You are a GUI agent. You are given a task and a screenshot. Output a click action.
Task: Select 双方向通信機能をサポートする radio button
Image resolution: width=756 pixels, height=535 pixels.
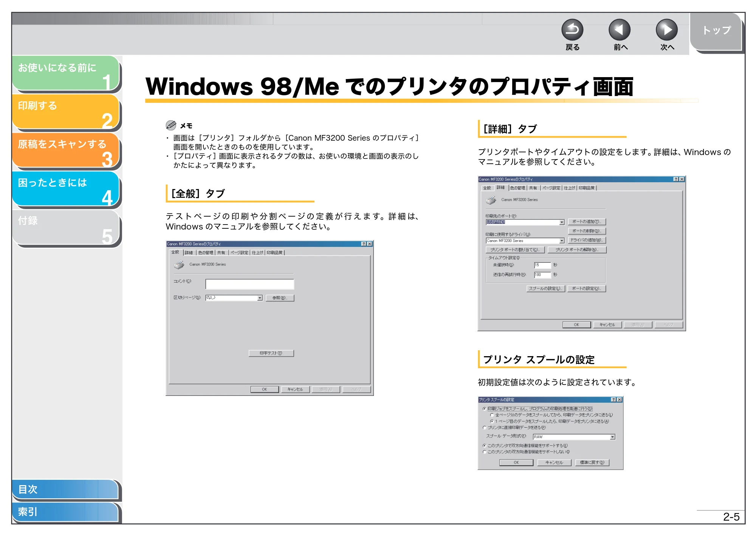click(x=485, y=445)
